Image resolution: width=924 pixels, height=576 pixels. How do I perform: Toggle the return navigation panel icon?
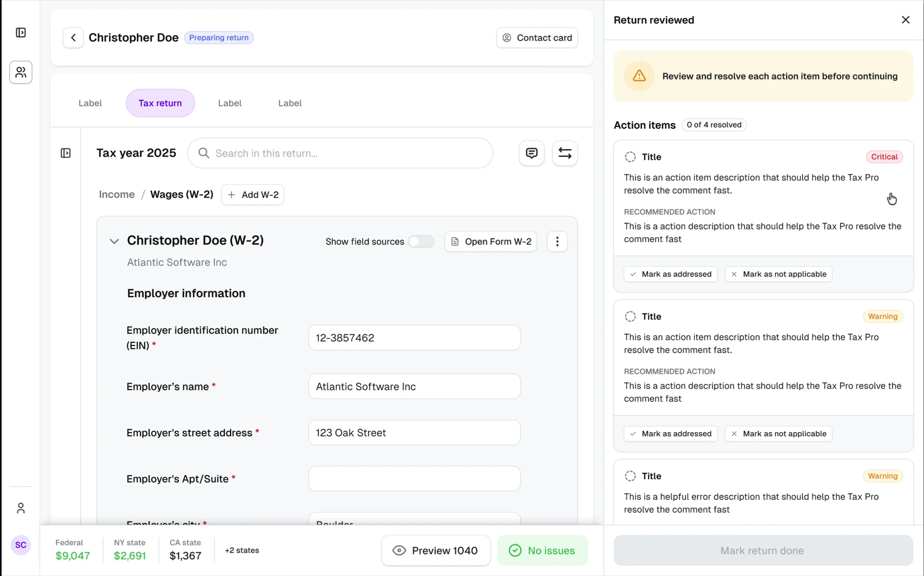point(66,153)
